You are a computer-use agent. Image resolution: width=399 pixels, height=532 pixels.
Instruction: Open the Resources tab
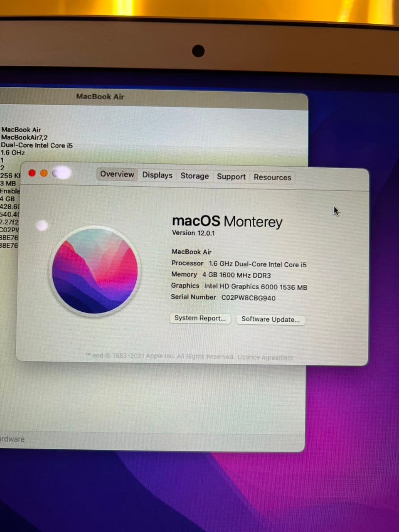point(272,177)
